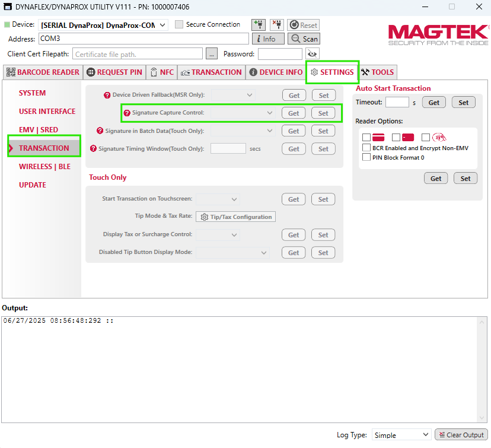Open the Device Info tab
Image resolution: width=491 pixels, height=448 pixels.
[276, 72]
